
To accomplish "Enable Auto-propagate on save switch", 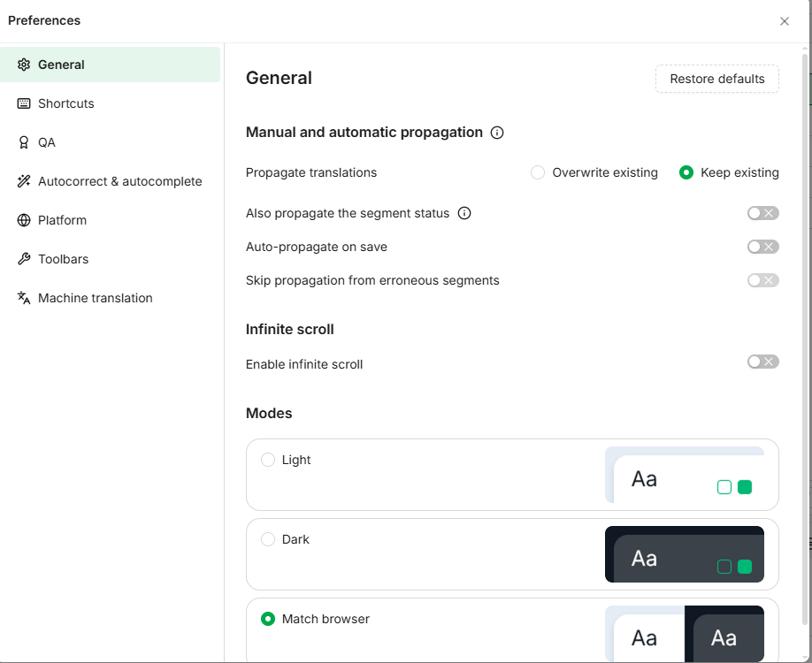I will (x=762, y=247).
